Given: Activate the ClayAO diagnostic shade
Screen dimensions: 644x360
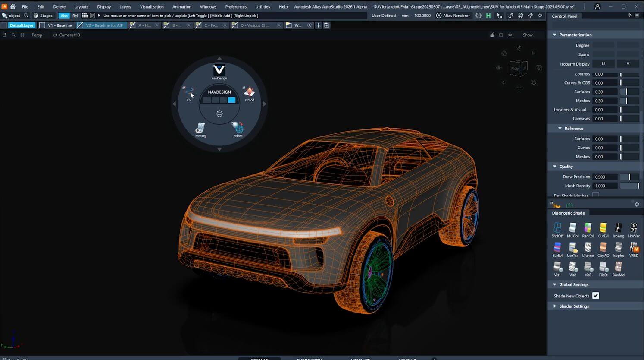Looking at the screenshot, I should (x=603, y=248).
